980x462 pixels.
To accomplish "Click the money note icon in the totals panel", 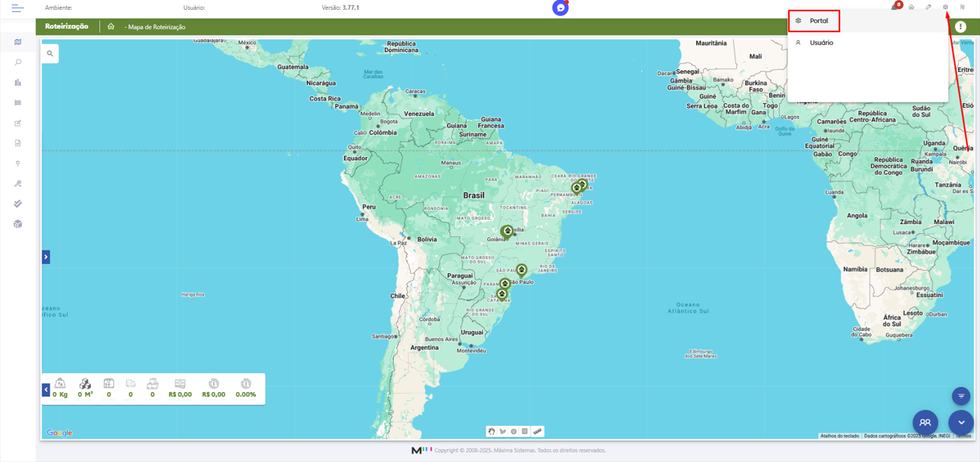I will coord(180,384).
